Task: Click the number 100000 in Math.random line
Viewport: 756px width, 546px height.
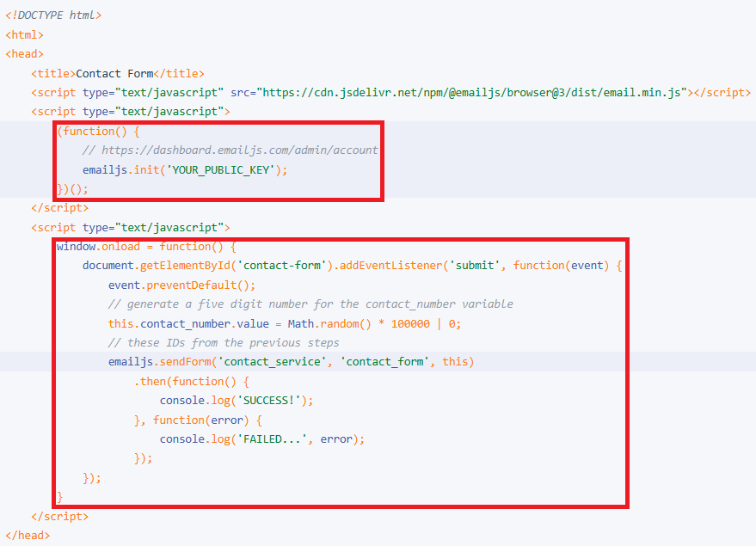Action: coord(410,324)
